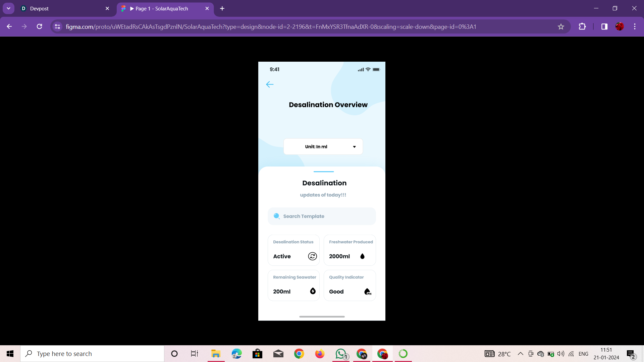This screenshot has width=644, height=362.
Task: Open the Remaining Seawater card
Action: [x=293, y=285]
